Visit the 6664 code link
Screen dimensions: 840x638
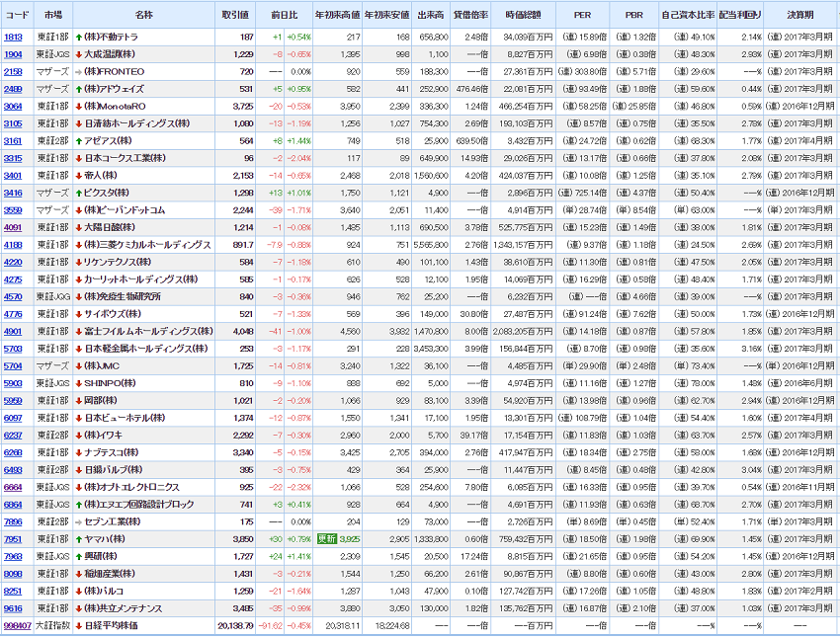pos(13,487)
